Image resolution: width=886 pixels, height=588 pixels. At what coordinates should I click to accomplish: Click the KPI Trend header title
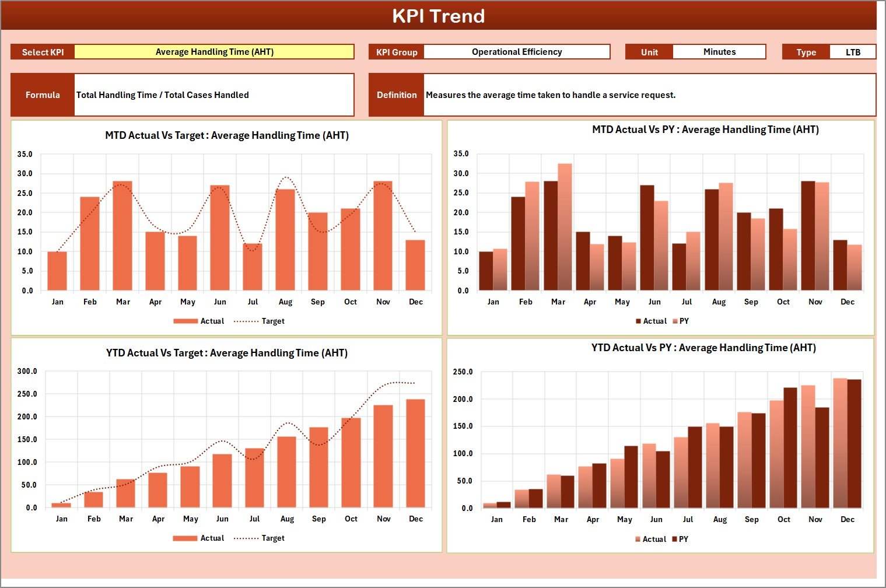[x=439, y=16]
